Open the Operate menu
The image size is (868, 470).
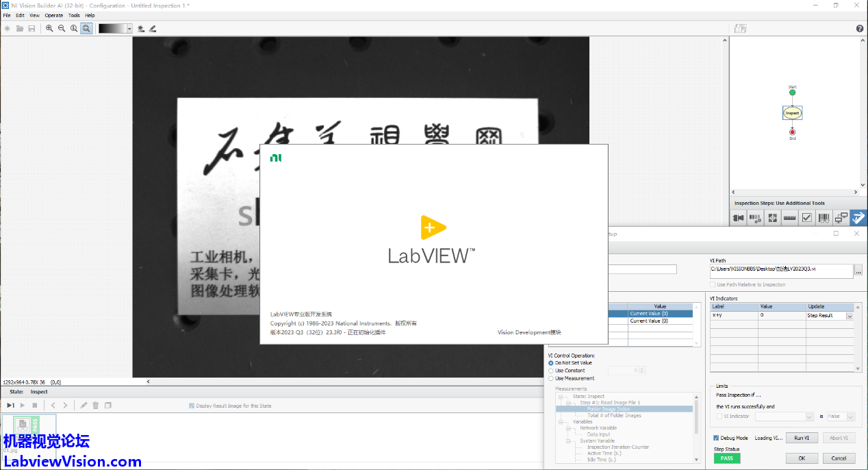[x=53, y=15]
